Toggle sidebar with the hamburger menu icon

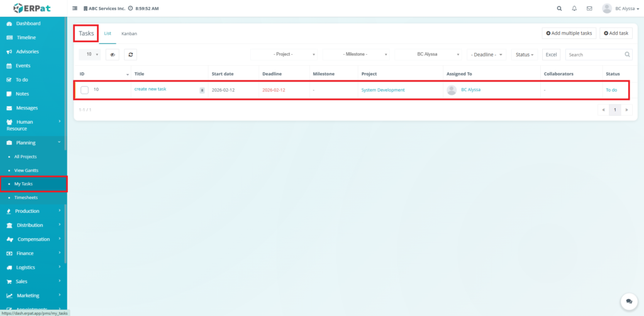click(75, 9)
